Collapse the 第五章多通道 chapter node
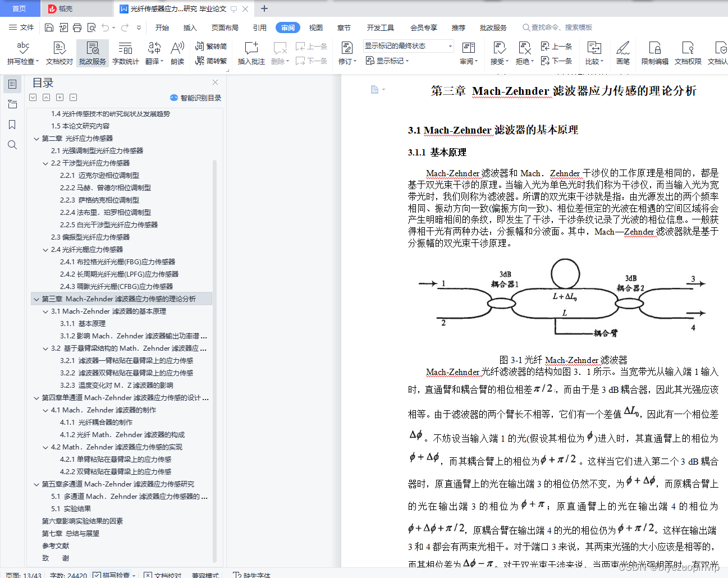This screenshot has height=578, width=728. (x=36, y=484)
